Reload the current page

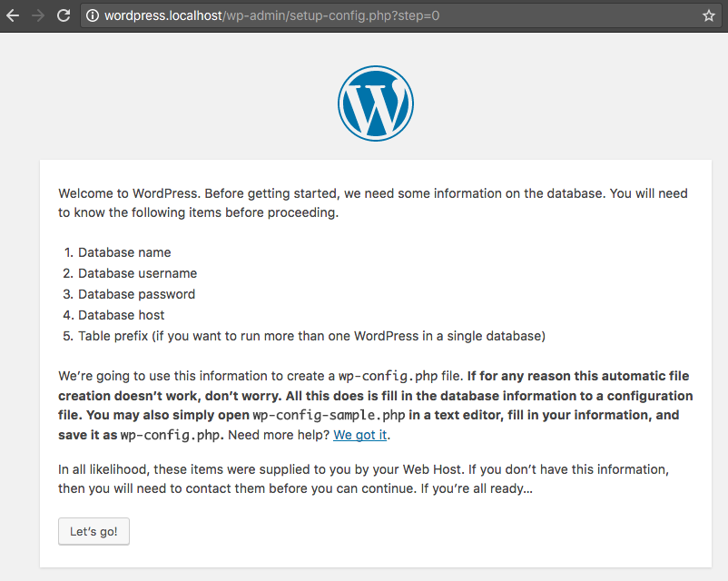point(64,15)
